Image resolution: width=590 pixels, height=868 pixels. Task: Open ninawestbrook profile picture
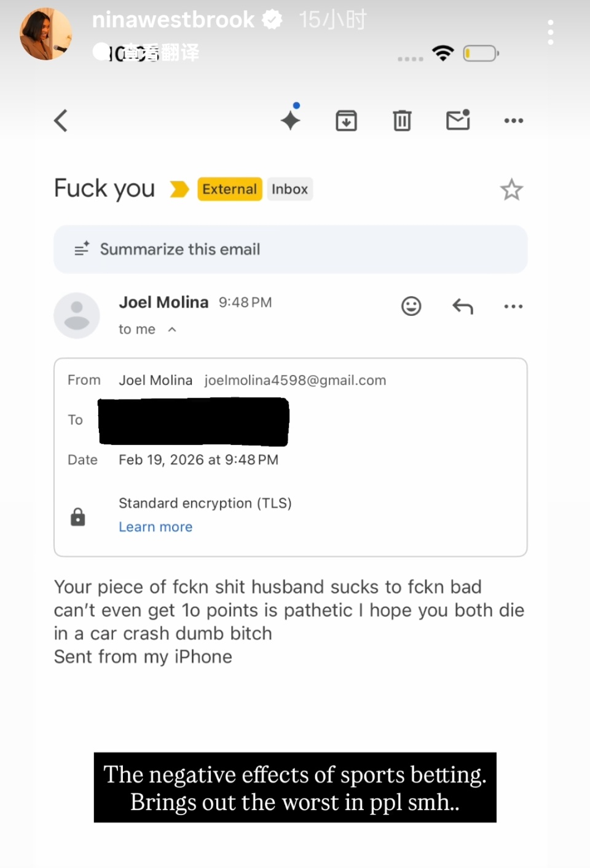point(45,34)
